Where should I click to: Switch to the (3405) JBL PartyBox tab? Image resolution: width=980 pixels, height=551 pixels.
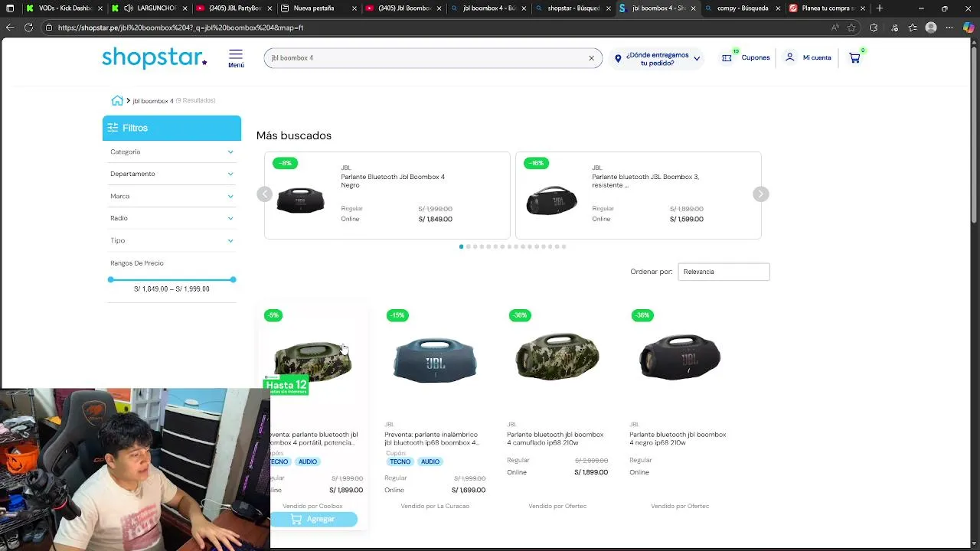pos(234,8)
